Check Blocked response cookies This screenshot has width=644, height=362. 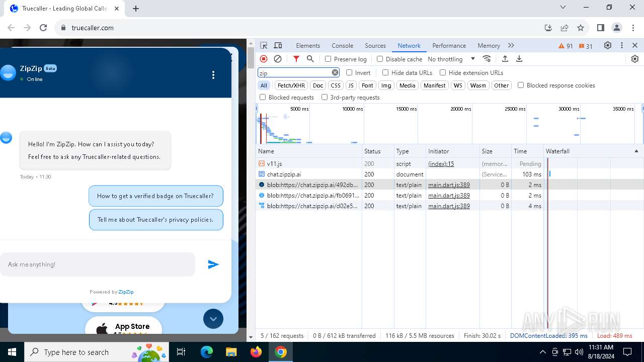[521, 85]
